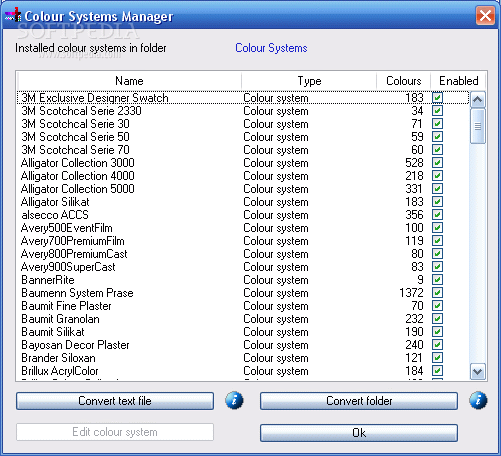Viewport: 501px width, 456px height.
Task: Select Baumenn System Prase entry
Action: [243, 293]
